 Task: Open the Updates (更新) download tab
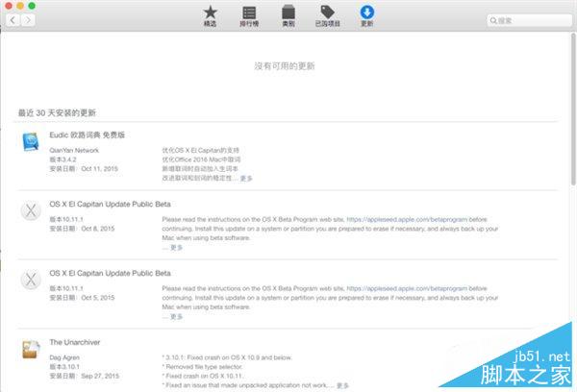367,16
